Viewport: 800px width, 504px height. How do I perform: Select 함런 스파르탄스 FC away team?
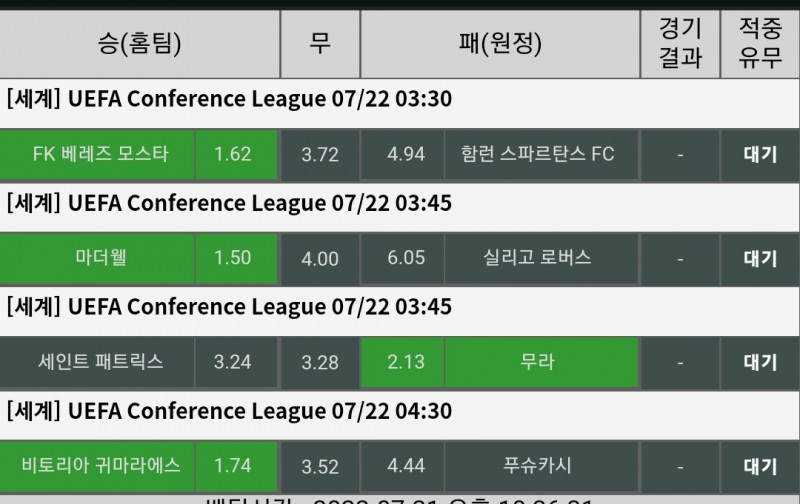[x=538, y=154]
